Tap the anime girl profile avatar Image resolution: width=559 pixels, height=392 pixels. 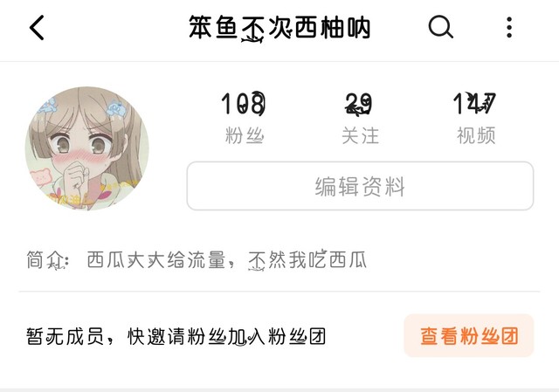87,148
